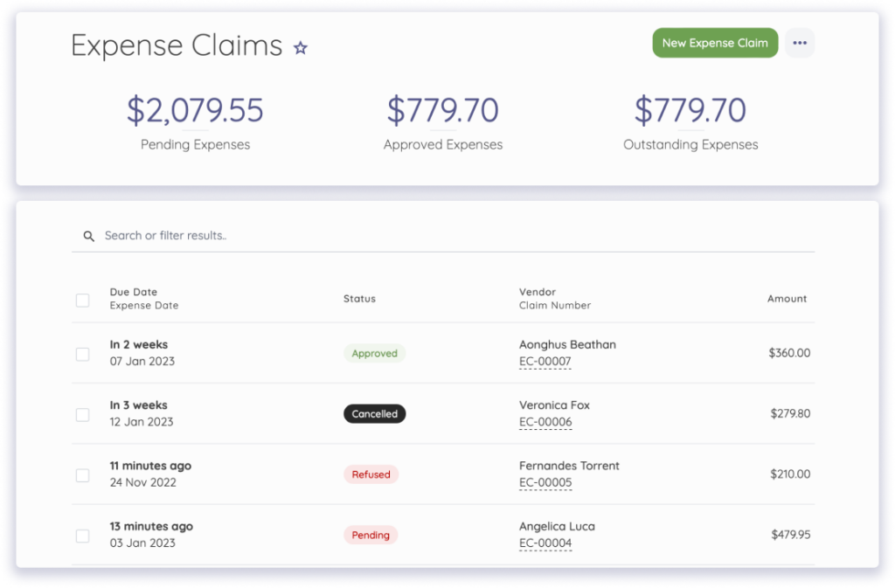The width and height of the screenshot is (895, 588).
Task: Check the checkbox for Aonghus Beathan's claim
Action: (x=82, y=354)
